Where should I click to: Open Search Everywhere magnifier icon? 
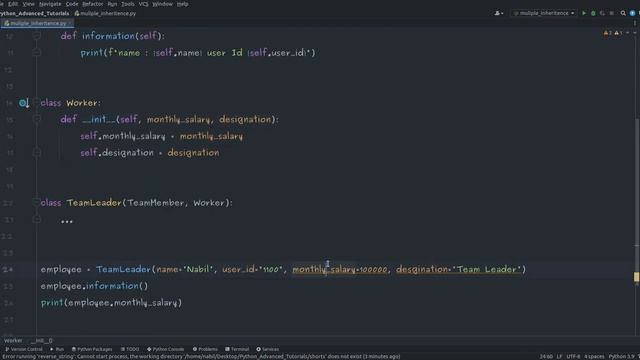[623, 13]
